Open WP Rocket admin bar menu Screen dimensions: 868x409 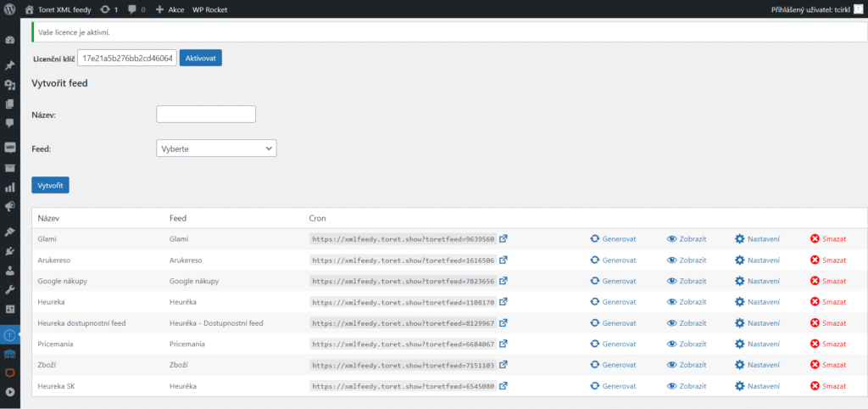coord(210,9)
